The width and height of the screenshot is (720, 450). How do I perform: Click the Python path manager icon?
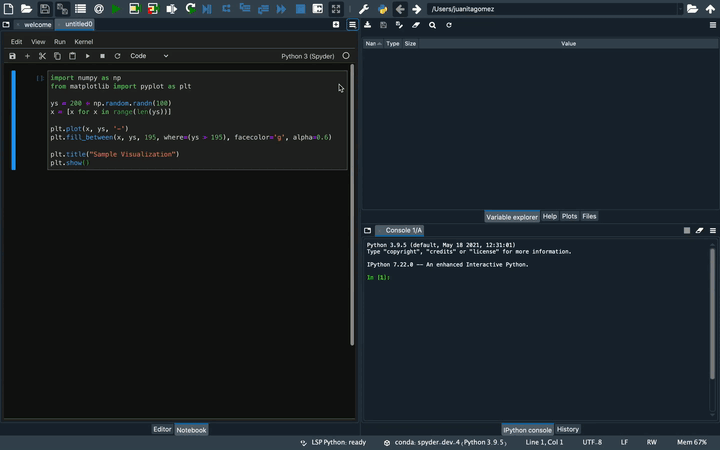[382, 9]
